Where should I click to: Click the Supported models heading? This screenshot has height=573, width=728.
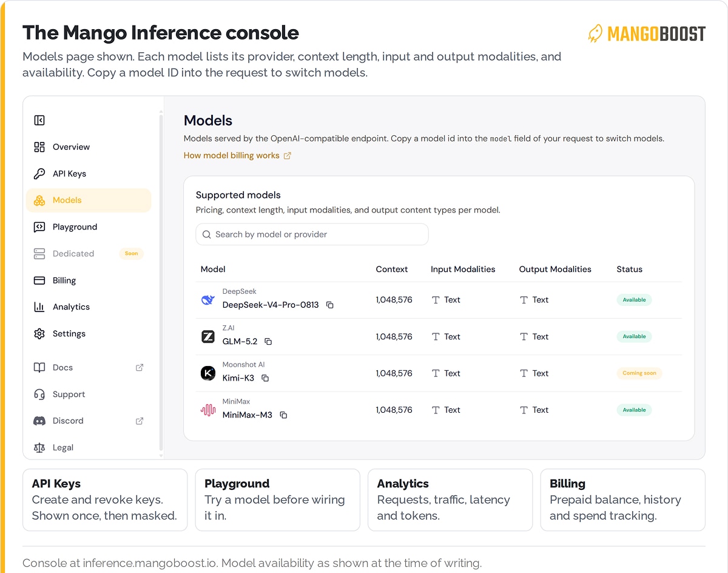(238, 195)
